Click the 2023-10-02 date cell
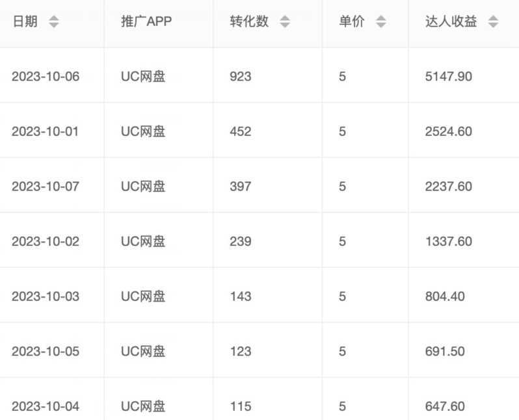519x420 pixels. click(46, 242)
